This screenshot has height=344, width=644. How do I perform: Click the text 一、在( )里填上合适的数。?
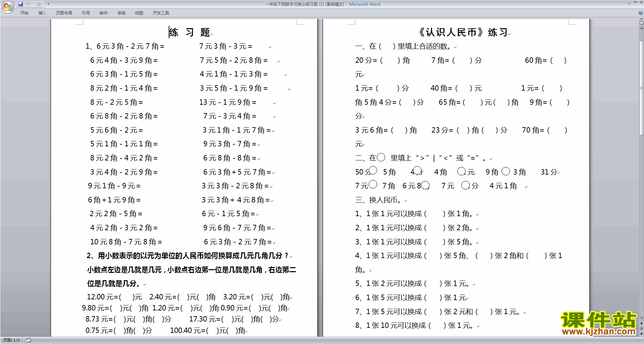click(403, 46)
